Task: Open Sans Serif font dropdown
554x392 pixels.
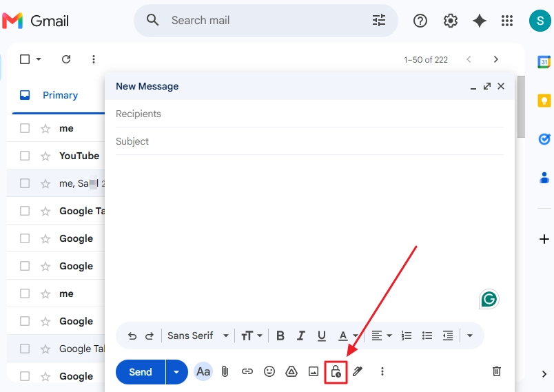Action: click(198, 336)
